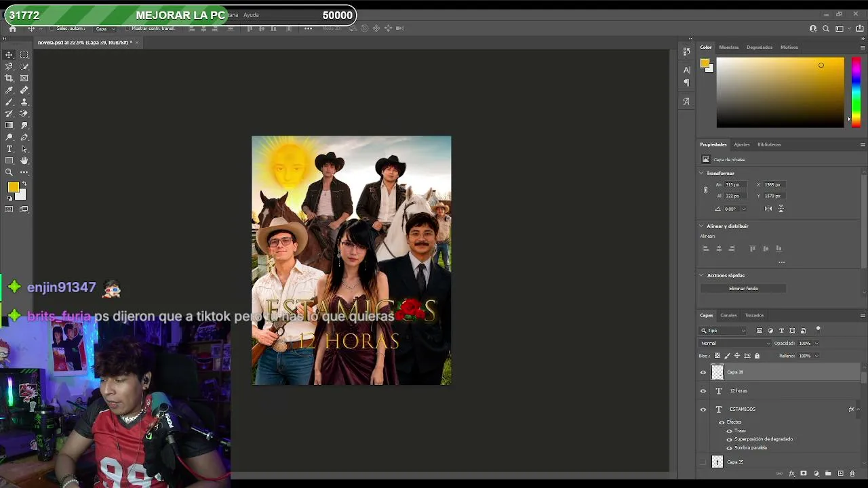Viewport: 868px width, 488px height.
Task: Toggle visibility of Efectos
Action: (x=722, y=422)
